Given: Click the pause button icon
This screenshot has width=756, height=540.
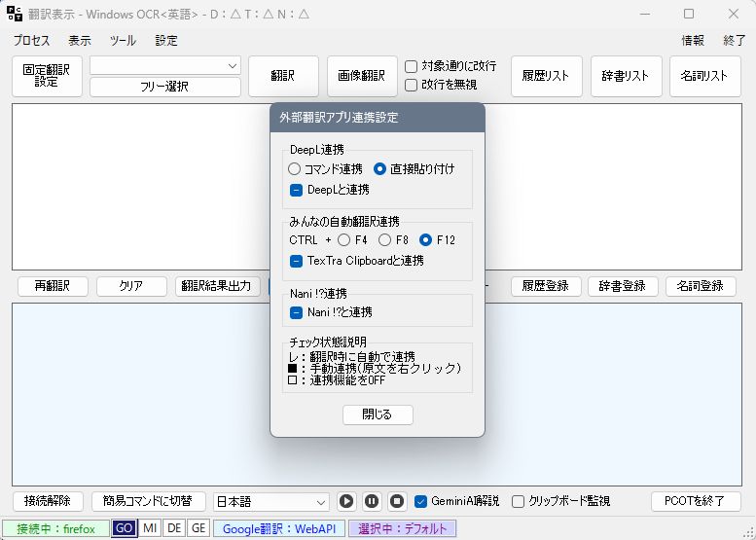Looking at the screenshot, I should (372, 501).
